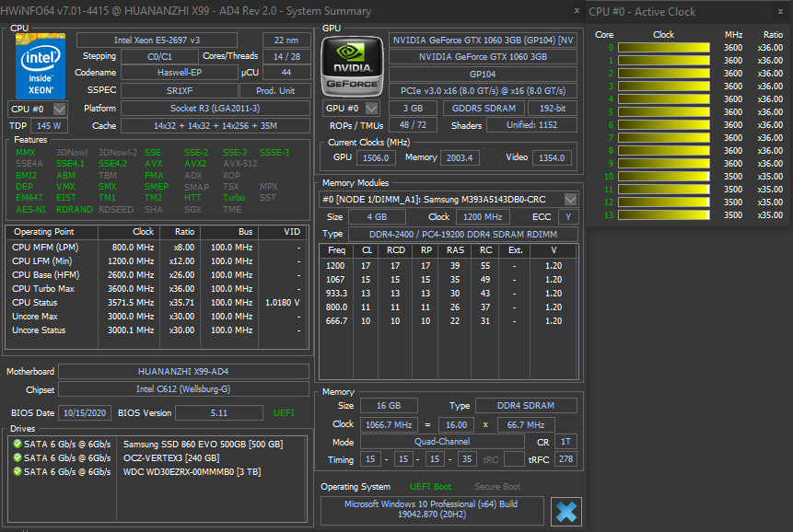Click the 933.3 frequency timing row

click(x=449, y=293)
